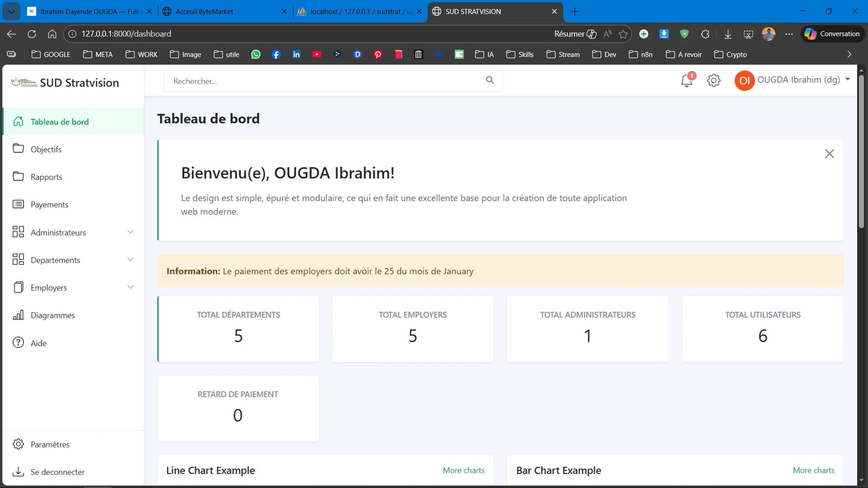Click the SUD Stratvision logo
This screenshot has height=488, width=868.
66,82
